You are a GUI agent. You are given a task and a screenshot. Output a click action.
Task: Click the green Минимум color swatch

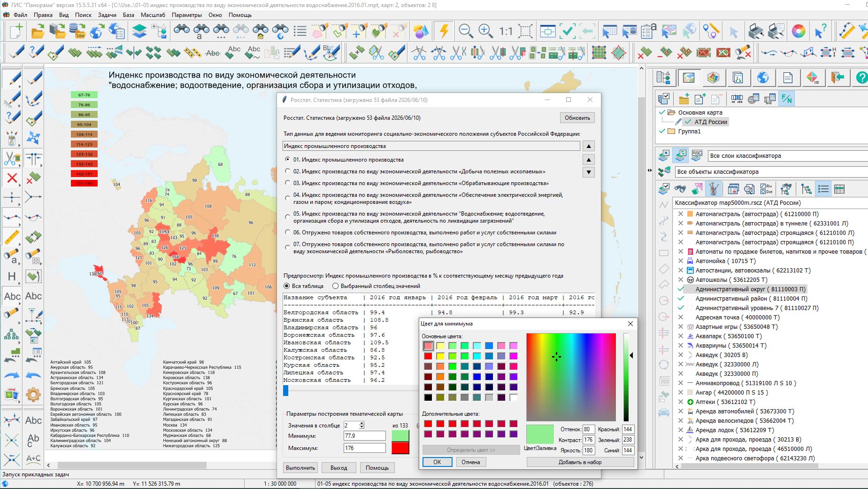point(400,436)
